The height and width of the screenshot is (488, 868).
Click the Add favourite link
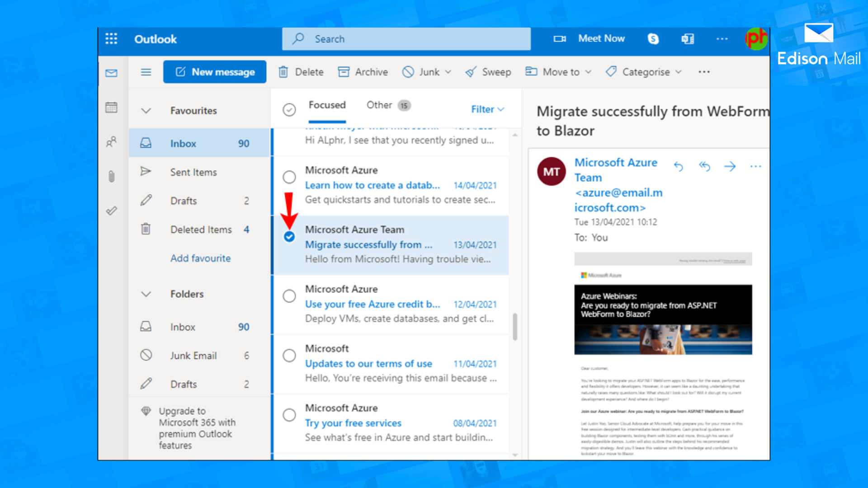pos(200,258)
